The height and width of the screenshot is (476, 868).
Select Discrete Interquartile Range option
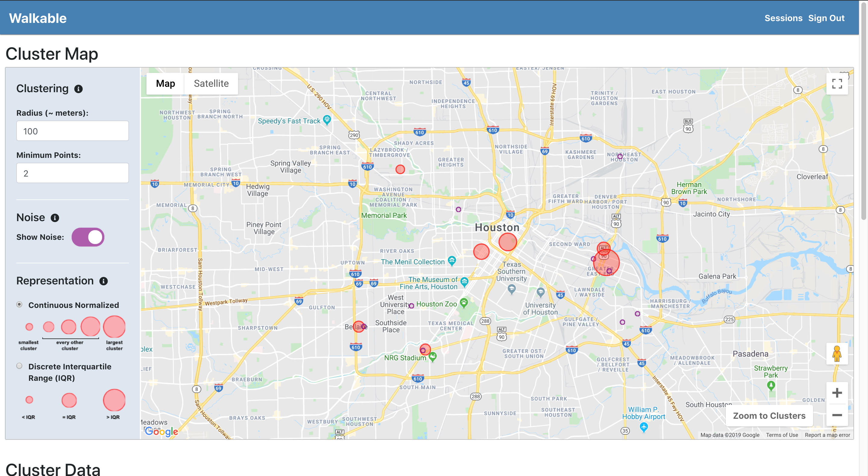click(20, 366)
